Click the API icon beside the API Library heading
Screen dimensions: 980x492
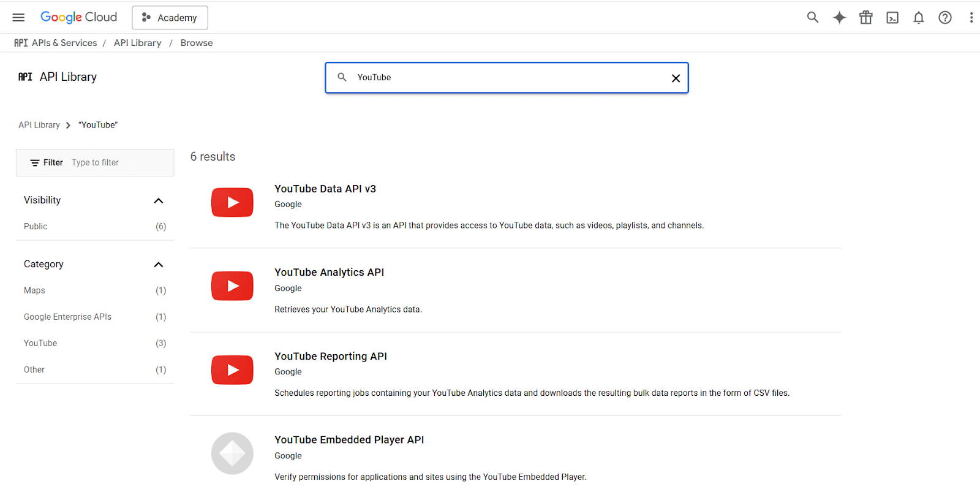click(x=25, y=77)
